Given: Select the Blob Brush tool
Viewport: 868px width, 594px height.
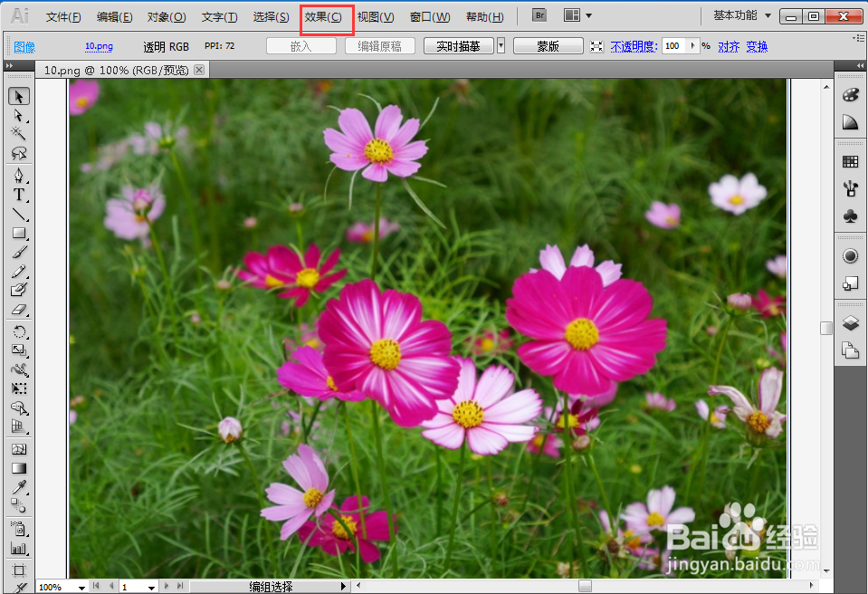Looking at the screenshot, I should (19, 290).
